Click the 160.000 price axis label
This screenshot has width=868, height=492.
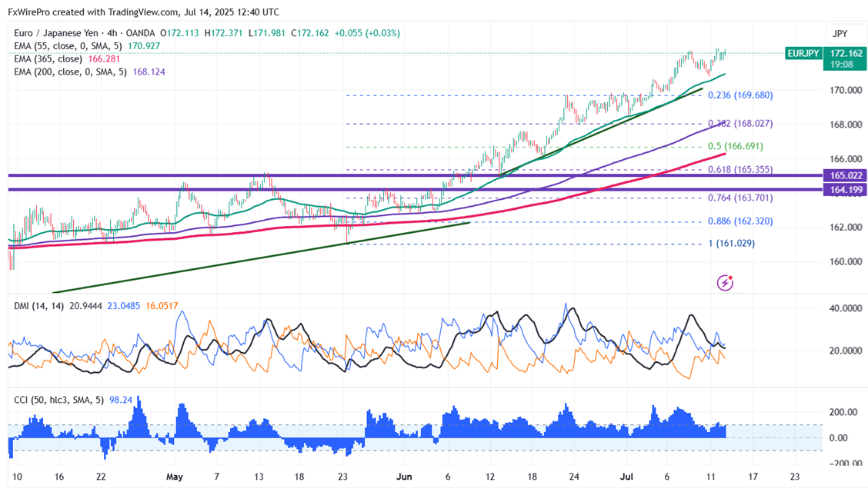(x=846, y=261)
